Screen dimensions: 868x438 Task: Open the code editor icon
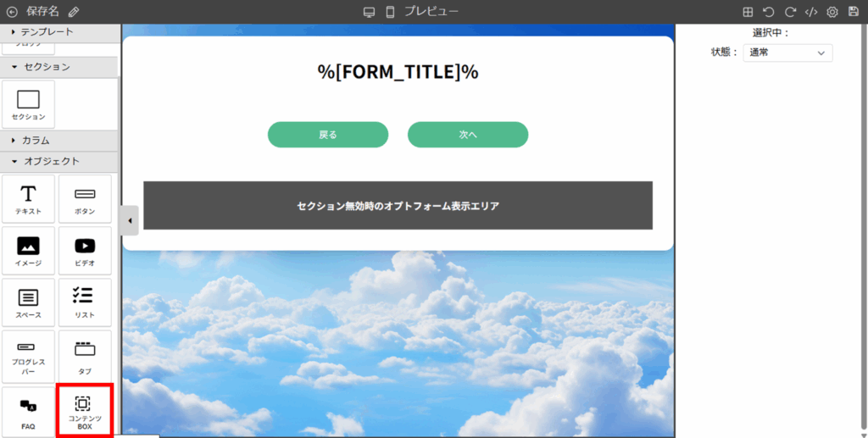811,12
